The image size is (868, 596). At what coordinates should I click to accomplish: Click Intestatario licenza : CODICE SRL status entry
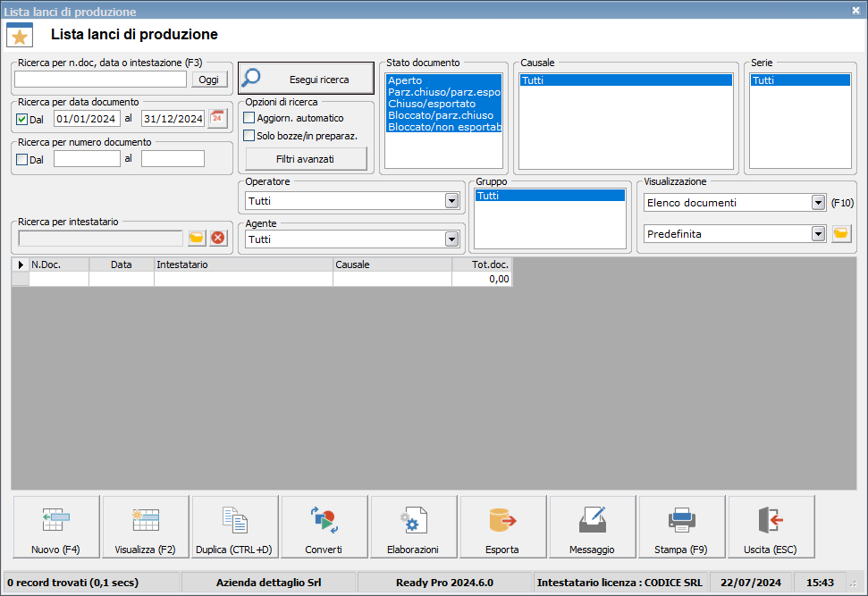(x=619, y=583)
